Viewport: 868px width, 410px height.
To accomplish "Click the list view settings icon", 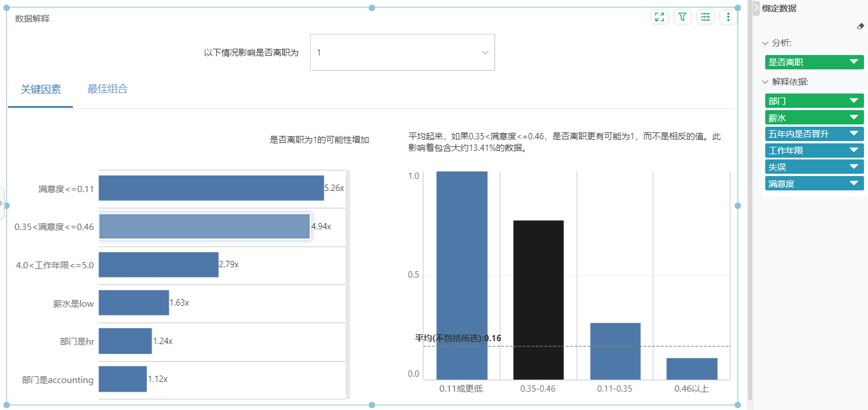I will 706,17.
